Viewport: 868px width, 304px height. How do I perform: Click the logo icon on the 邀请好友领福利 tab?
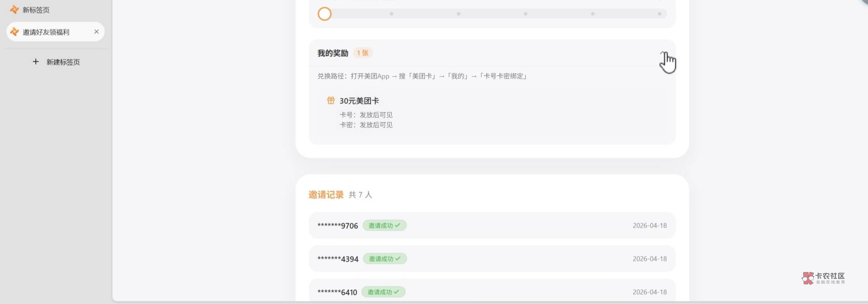(x=14, y=32)
